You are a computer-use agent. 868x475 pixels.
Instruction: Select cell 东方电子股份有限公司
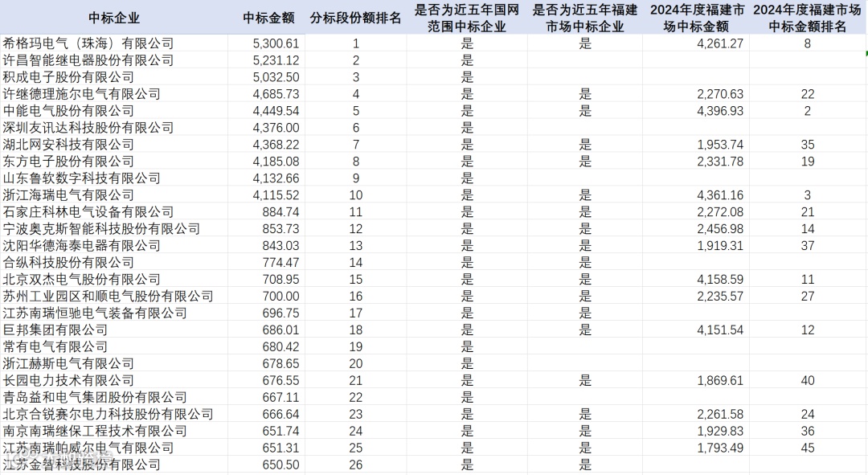(x=114, y=161)
